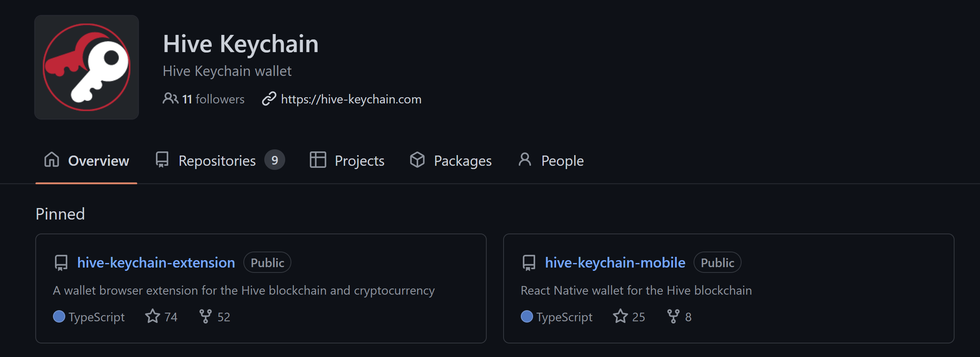The width and height of the screenshot is (980, 357).
Task: Go to the Packages tab
Action: (451, 160)
